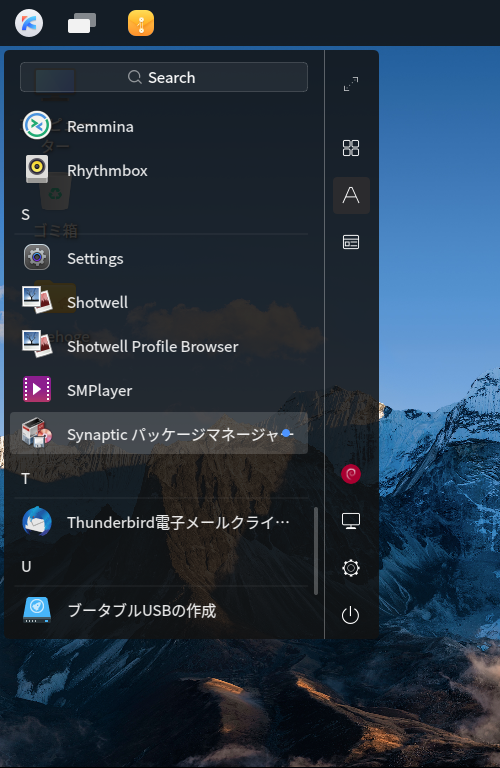The image size is (500, 768).
Task: Launch SMPlayer purple play icon
Action: 37,389
